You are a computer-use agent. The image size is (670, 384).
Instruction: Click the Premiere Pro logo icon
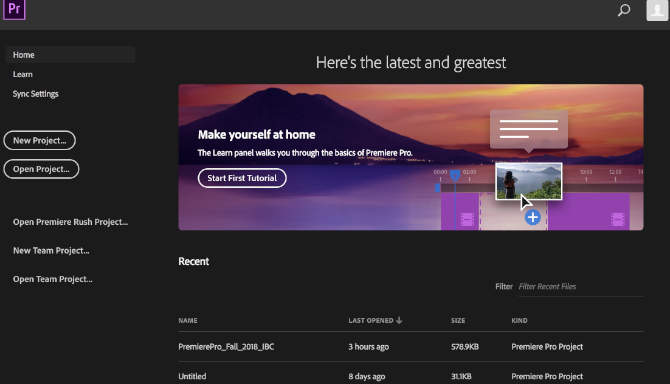tap(14, 9)
